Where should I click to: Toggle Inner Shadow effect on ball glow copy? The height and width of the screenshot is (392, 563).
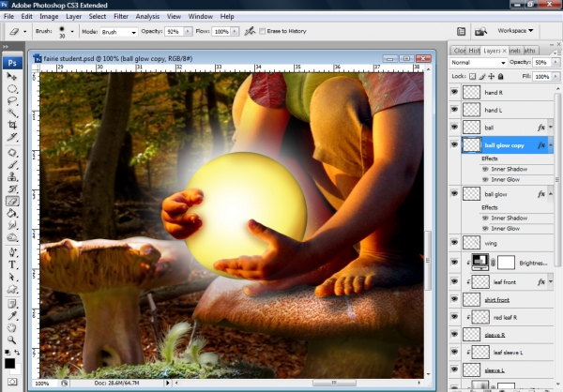(x=485, y=169)
